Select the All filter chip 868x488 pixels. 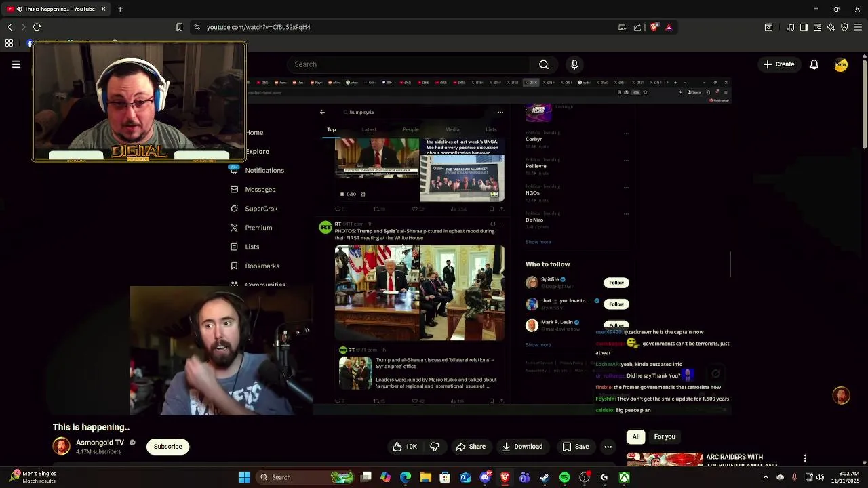pos(636,436)
